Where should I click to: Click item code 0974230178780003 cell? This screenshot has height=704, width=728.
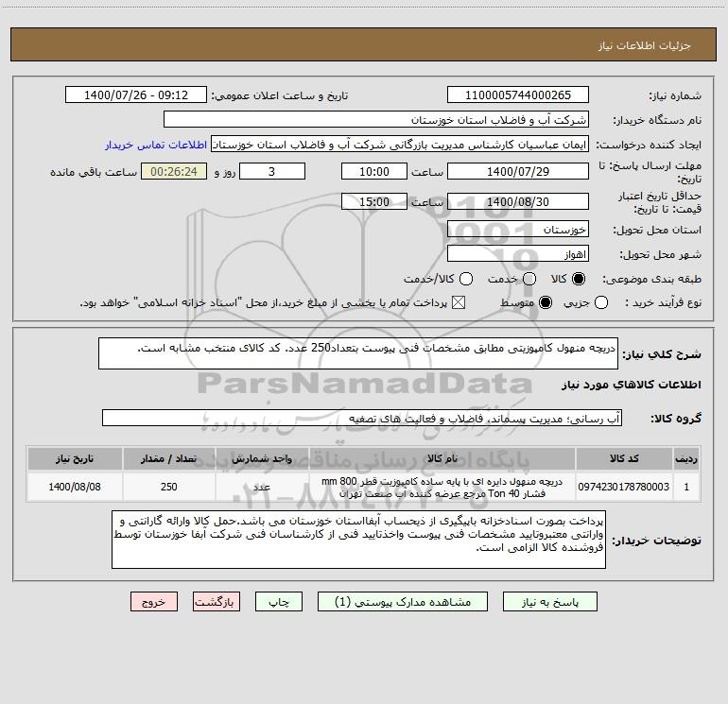(624, 487)
